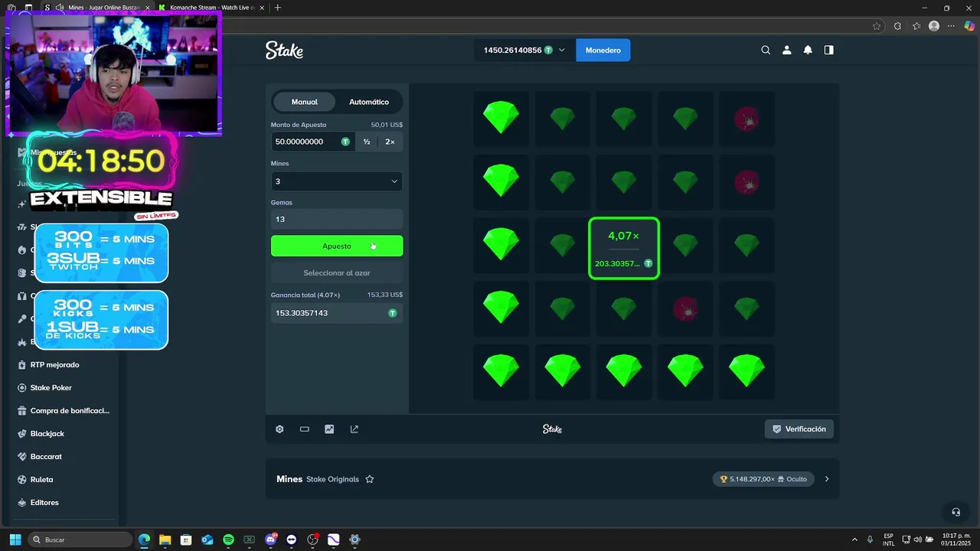Open Editores in the sidebar
Screen dimensions: 980x551
(44, 503)
